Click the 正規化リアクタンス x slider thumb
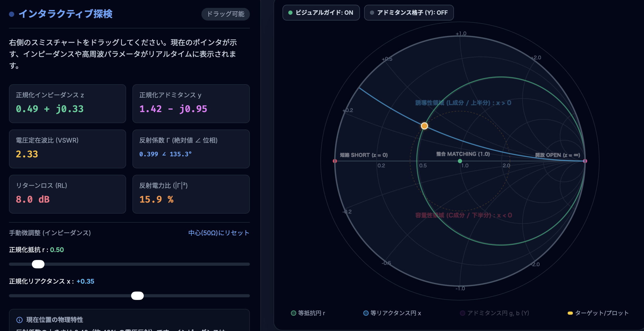Image resolution: width=644 pixels, height=331 pixels. (x=137, y=296)
